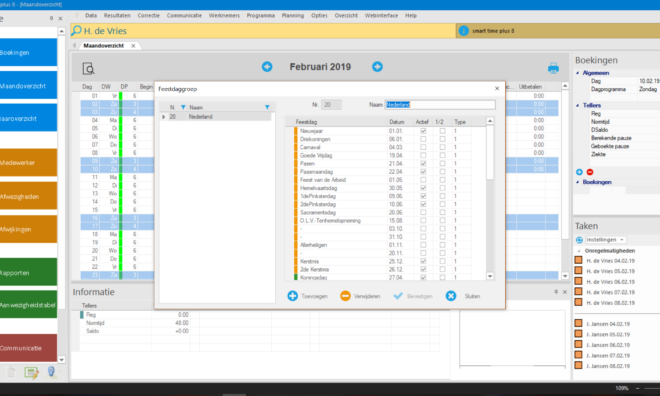This screenshot has width=660, height=396.
Task: Open Boekingen in the sidebar
Action: pyautogui.click(x=28, y=53)
